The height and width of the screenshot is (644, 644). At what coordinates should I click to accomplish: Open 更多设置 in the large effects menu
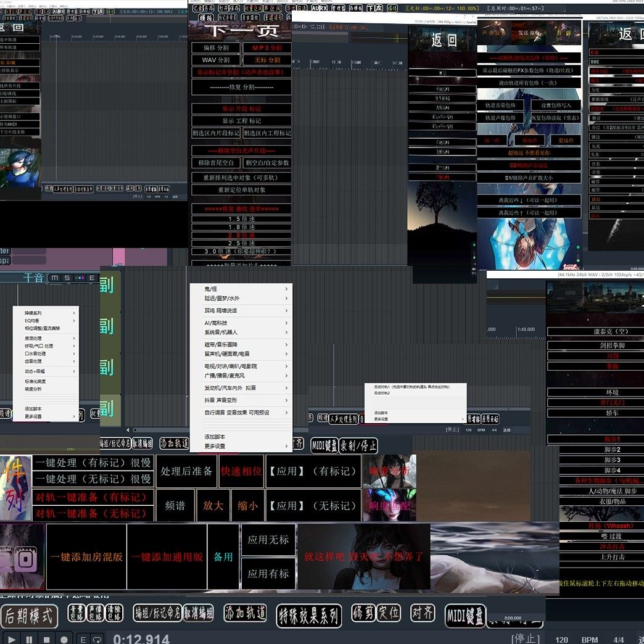coord(242,446)
